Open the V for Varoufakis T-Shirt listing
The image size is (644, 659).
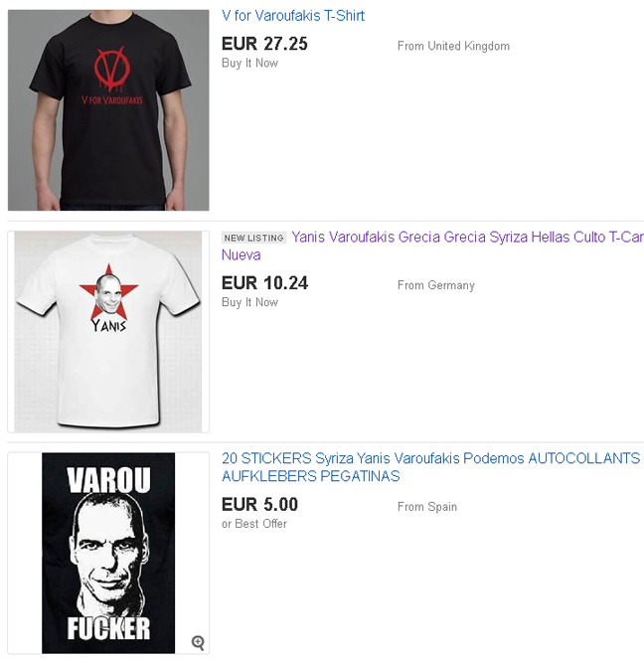[293, 16]
